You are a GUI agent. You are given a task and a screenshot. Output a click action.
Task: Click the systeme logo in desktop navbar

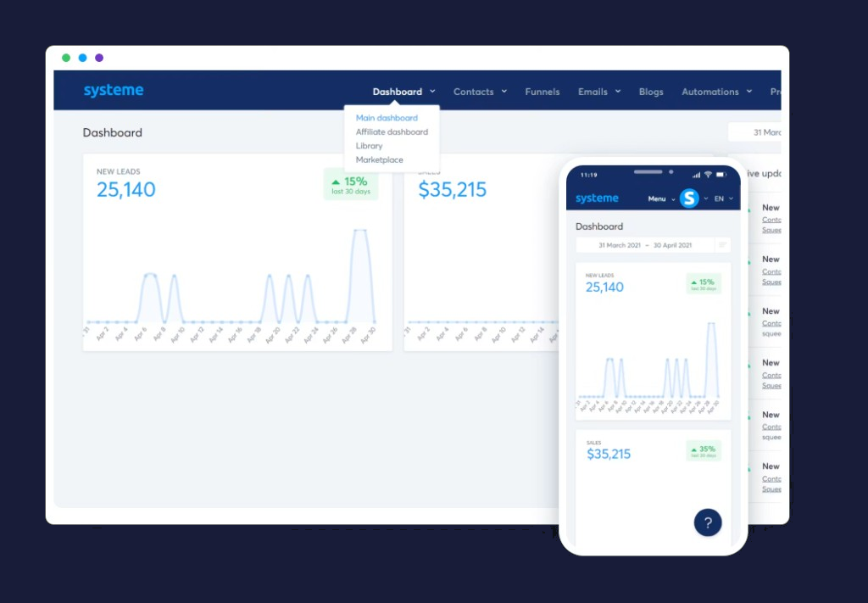[114, 90]
